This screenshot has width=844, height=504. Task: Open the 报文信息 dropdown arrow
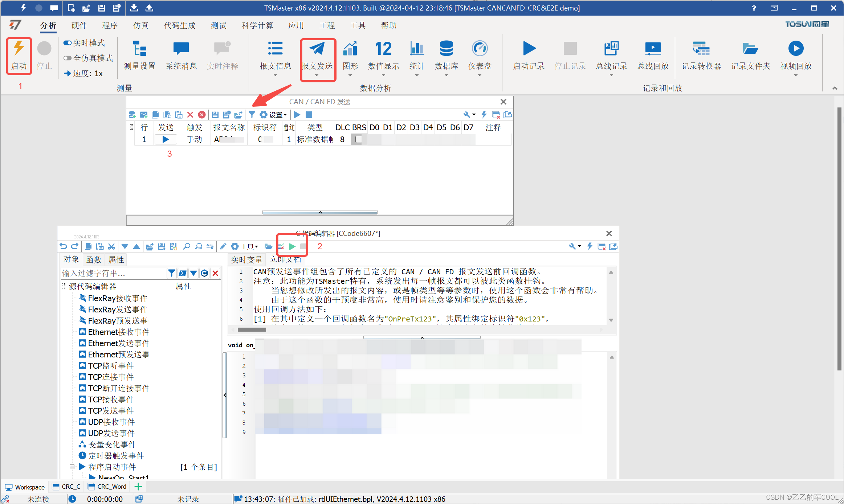coord(276,75)
